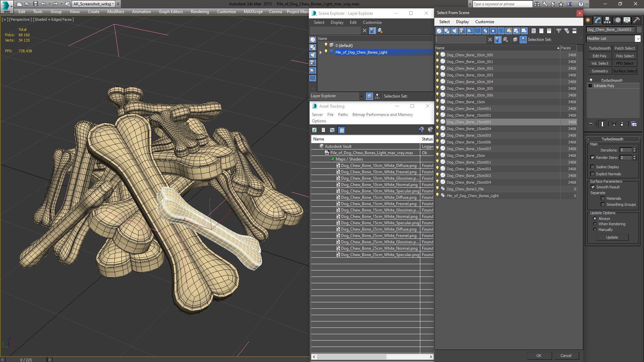Viewport: 644px width, 362px height.
Task: Toggle Display Space Warps filter in Select From Scene
Action: (x=478, y=31)
